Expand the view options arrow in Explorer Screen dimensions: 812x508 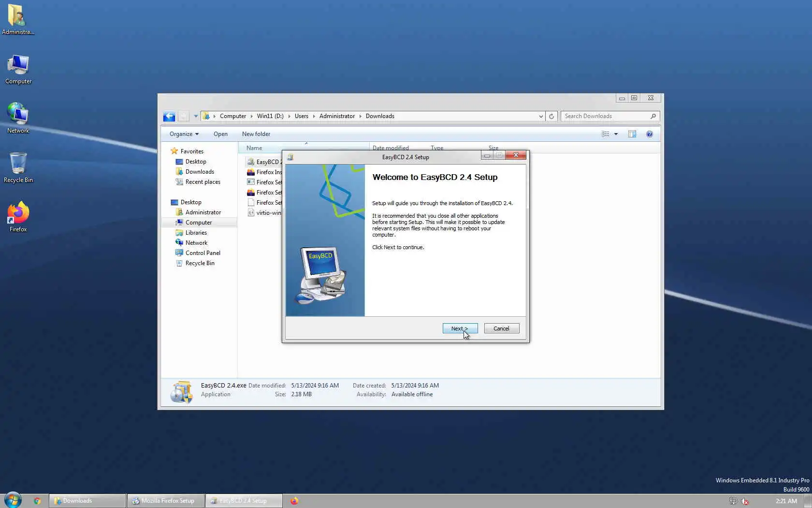[x=616, y=134]
